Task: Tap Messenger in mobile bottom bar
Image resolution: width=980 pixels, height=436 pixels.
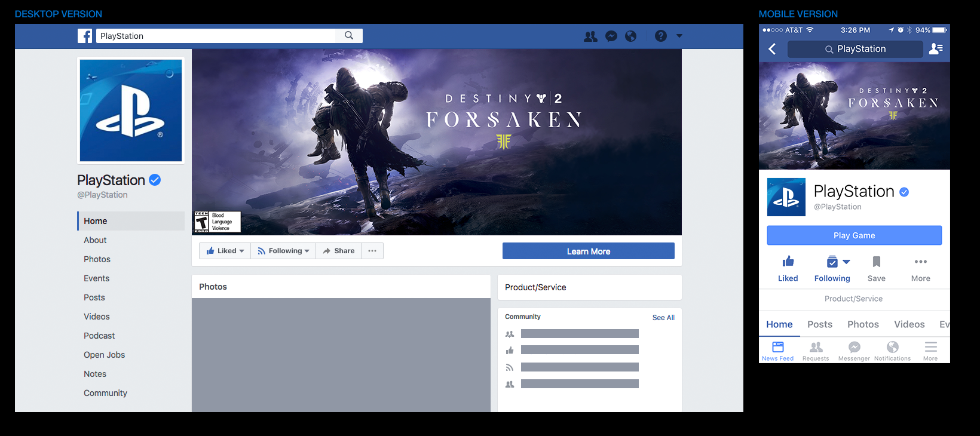Action: [x=854, y=351]
